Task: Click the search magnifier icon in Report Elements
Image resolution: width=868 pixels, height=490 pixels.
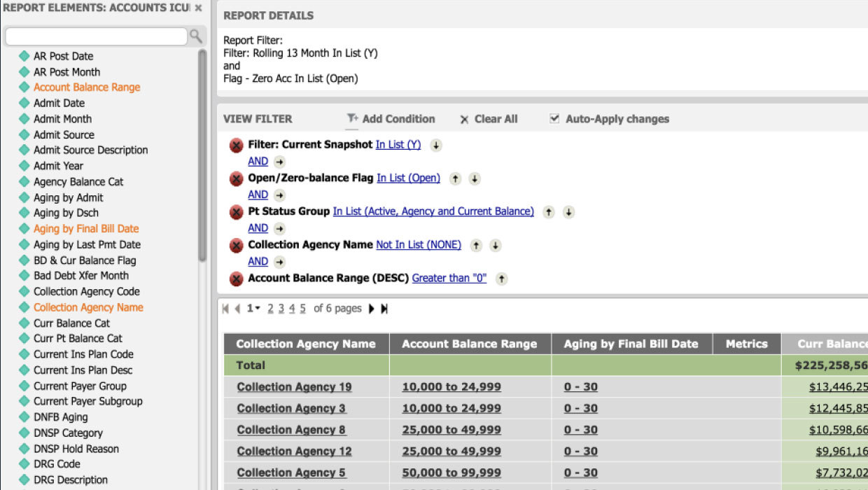Action: pyautogui.click(x=196, y=36)
